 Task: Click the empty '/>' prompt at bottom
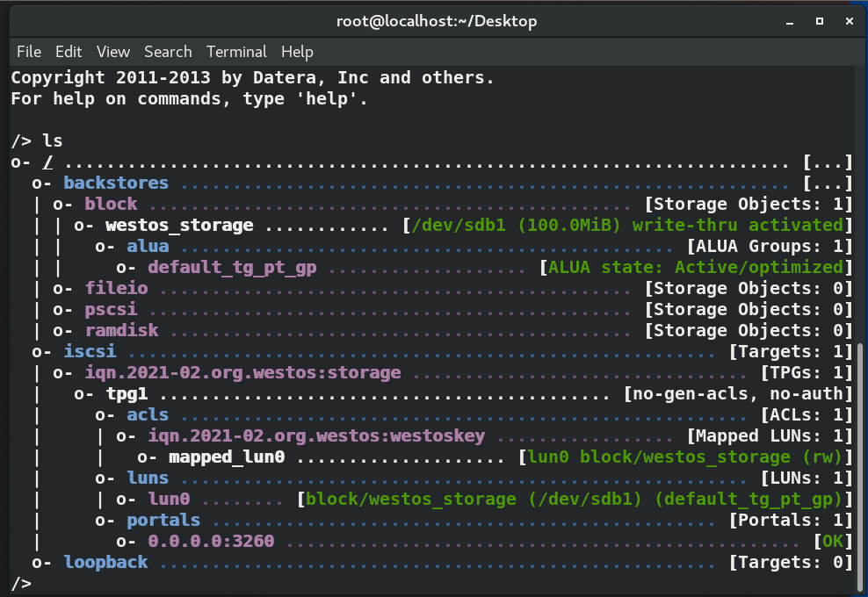coord(21,583)
